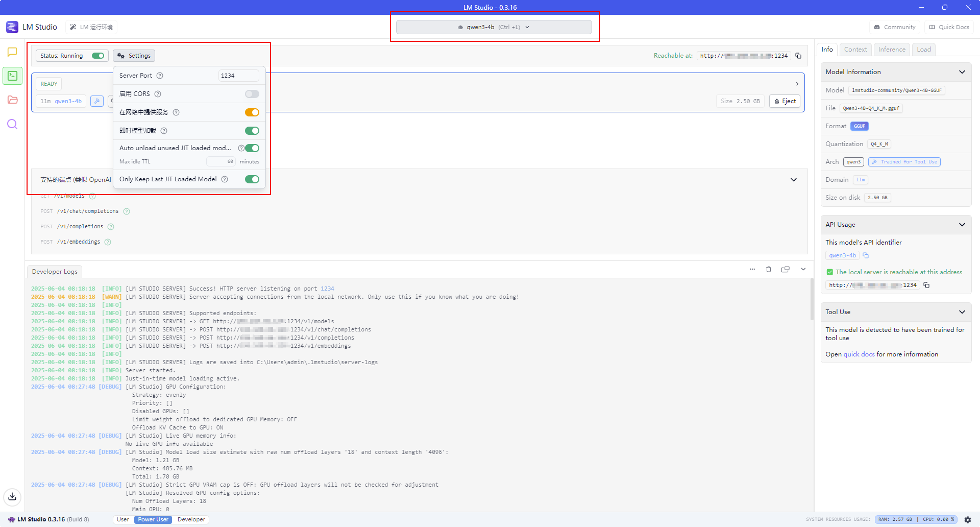Click the Settings button
The image size is (980, 527).
pos(134,56)
